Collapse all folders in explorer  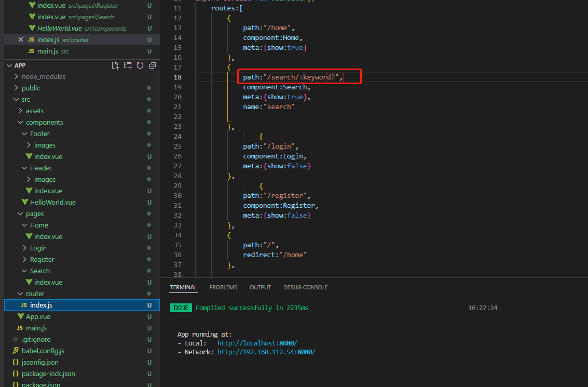coord(153,65)
